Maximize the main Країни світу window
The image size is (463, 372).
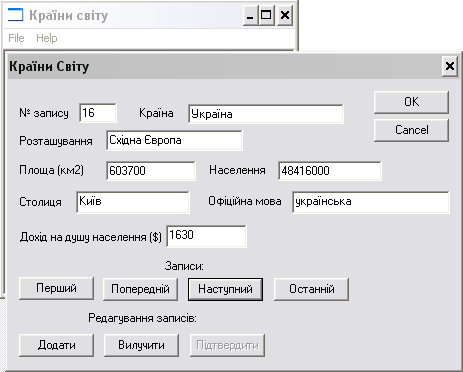coord(266,15)
